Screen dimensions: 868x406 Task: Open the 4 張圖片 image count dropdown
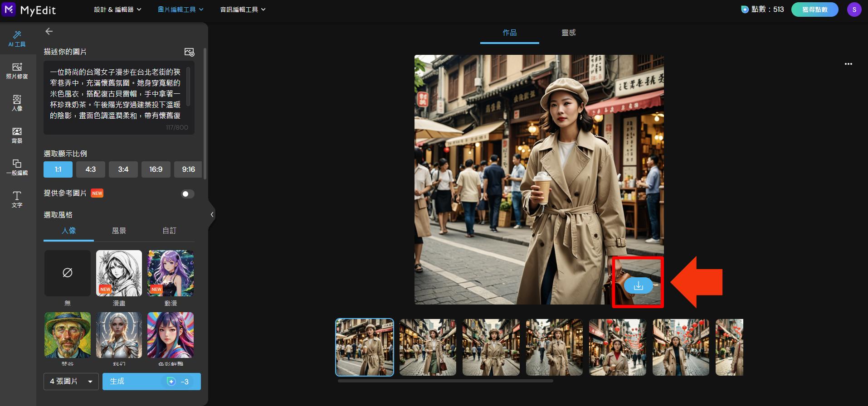coord(71,382)
